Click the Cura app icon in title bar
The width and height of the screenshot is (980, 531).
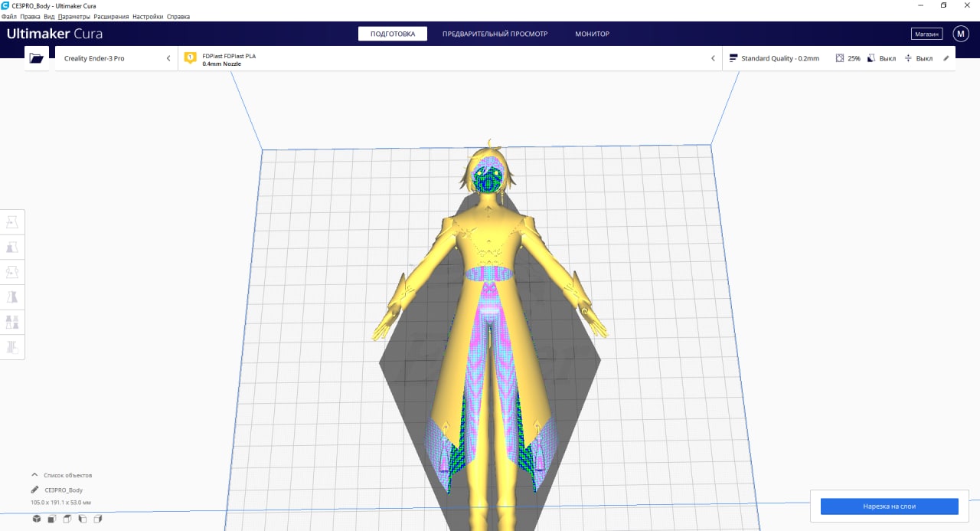coord(5,5)
